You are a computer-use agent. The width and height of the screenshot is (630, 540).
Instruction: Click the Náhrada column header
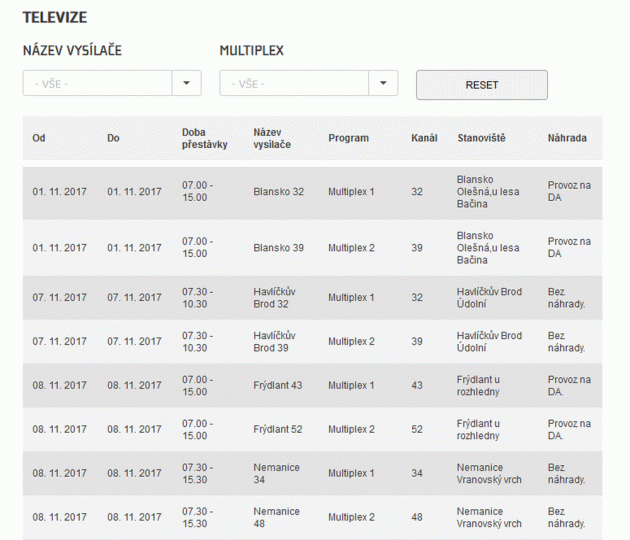[x=567, y=138]
